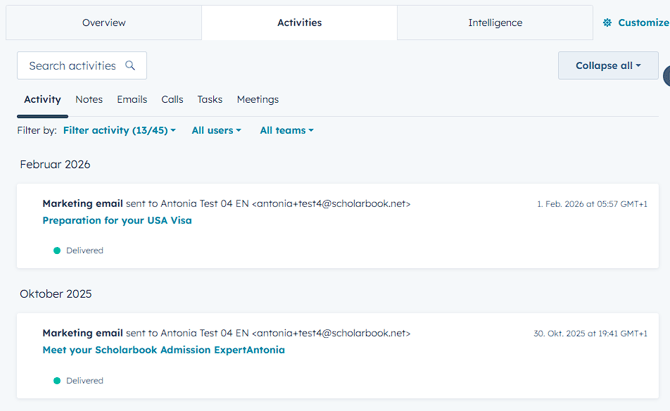The width and height of the screenshot is (670, 411).
Task: Show the Tasks sub-tab
Action: coord(210,100)
